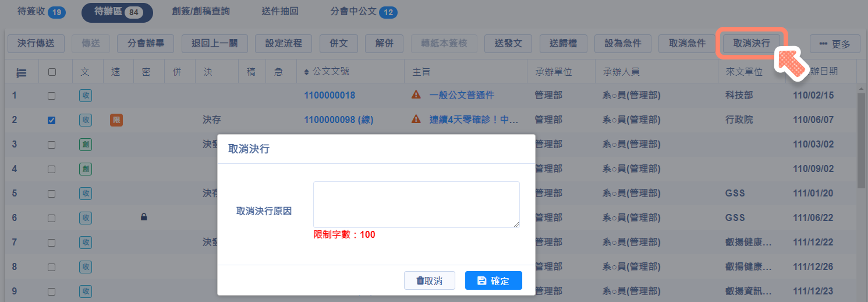Click the sort arrows beside 公文文號
The width and height of the screenshot is (868, 302).
pos(307,72)
